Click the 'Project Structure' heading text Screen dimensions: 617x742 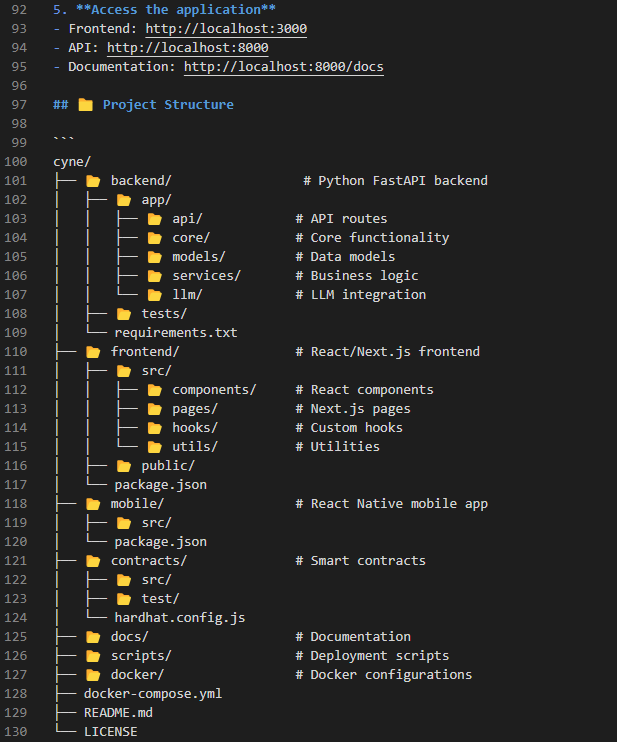(168, 105)
